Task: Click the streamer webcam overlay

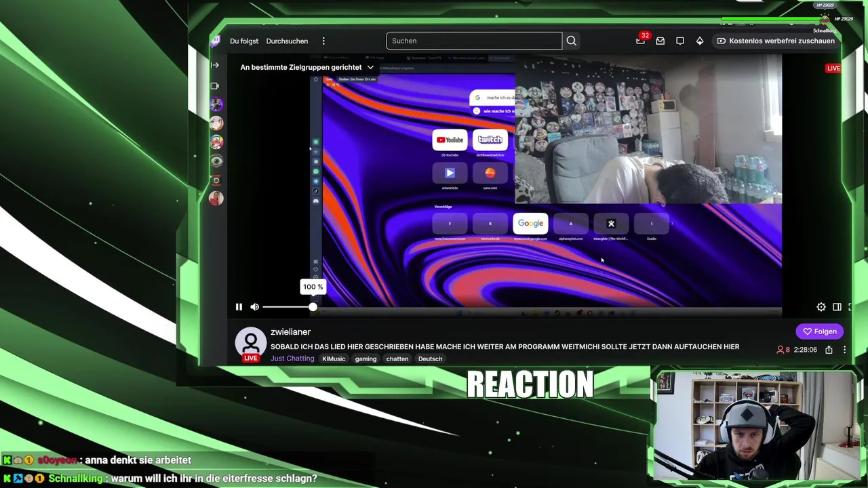Action: [x=755, y=425]
